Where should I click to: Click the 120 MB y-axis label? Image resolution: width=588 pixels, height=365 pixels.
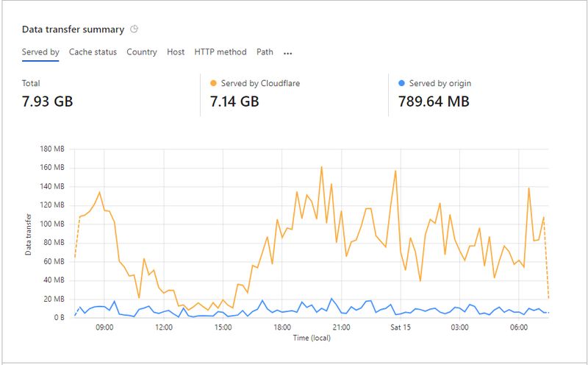pyautogui.click(x=52, y=205)
